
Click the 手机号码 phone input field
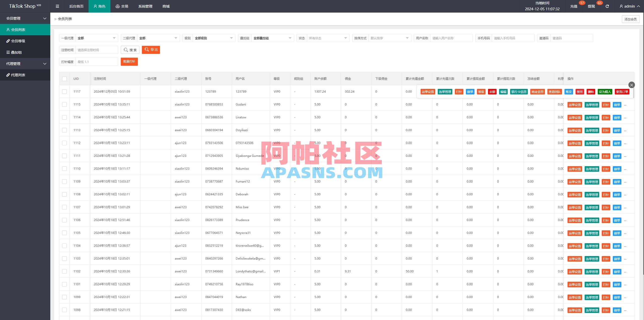click(513, 38)
